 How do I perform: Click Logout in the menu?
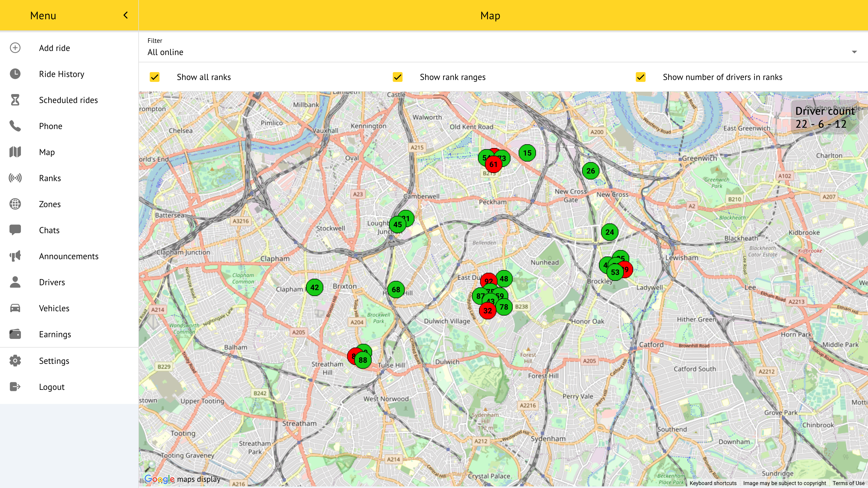[x=52, y=387]
